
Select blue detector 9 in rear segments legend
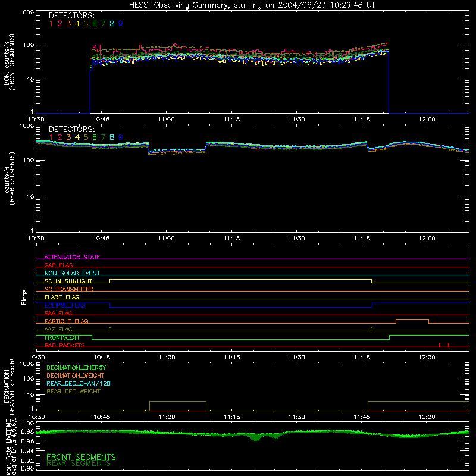pos(121,137)
